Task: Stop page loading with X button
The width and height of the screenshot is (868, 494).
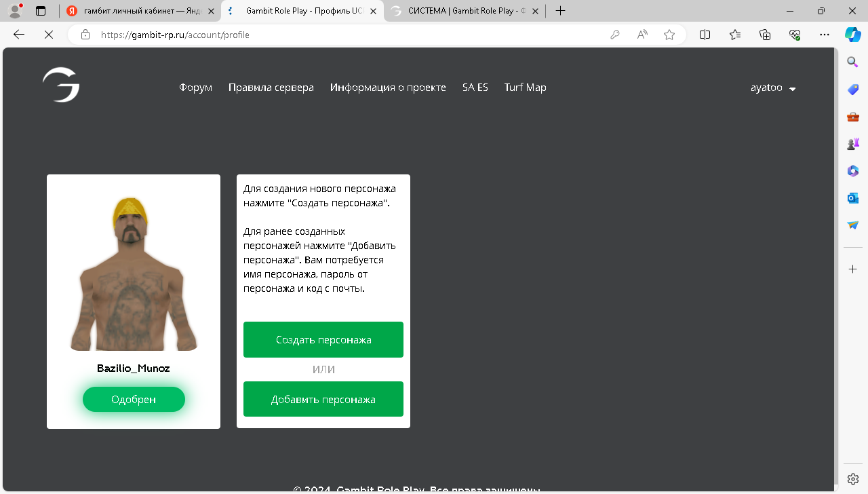Action: pos(49,35)
